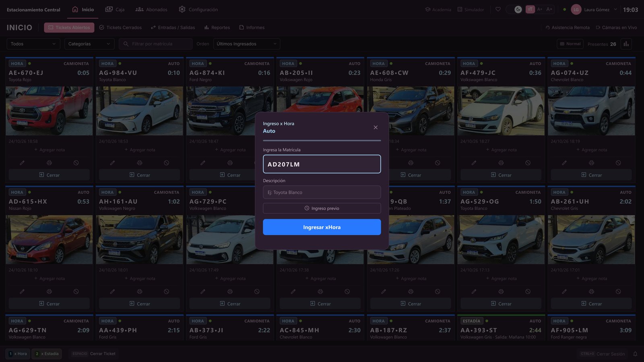Close the Ingreso x Hora dialog

click(x=376, y=128)
